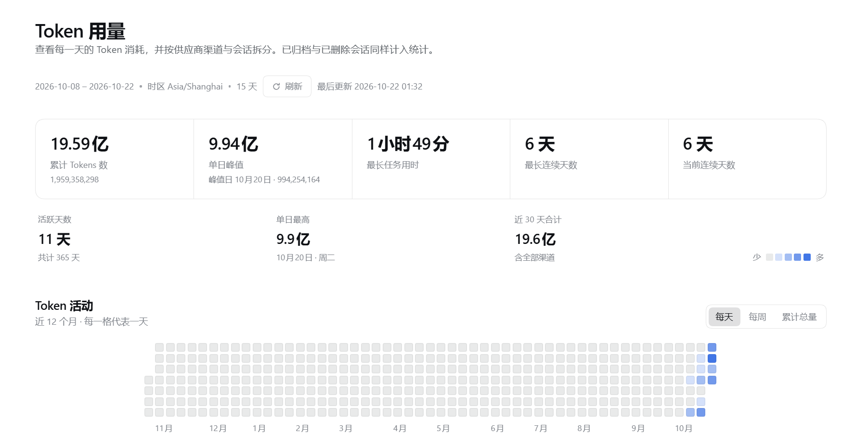Click the 最长任务用时 label
868x446 pixels.
393,165
